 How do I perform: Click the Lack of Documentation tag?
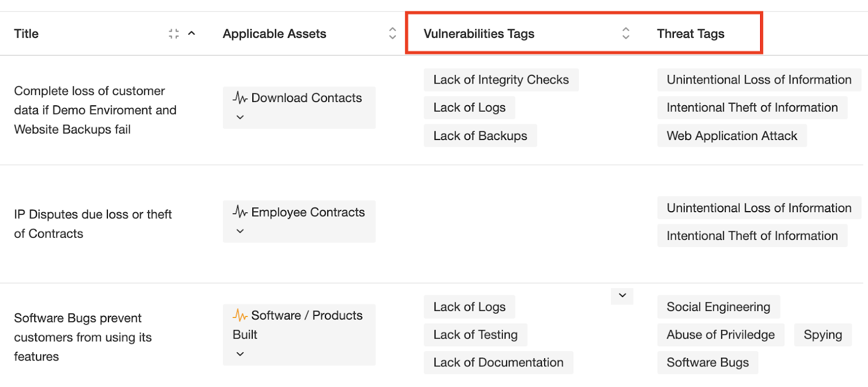498,363
